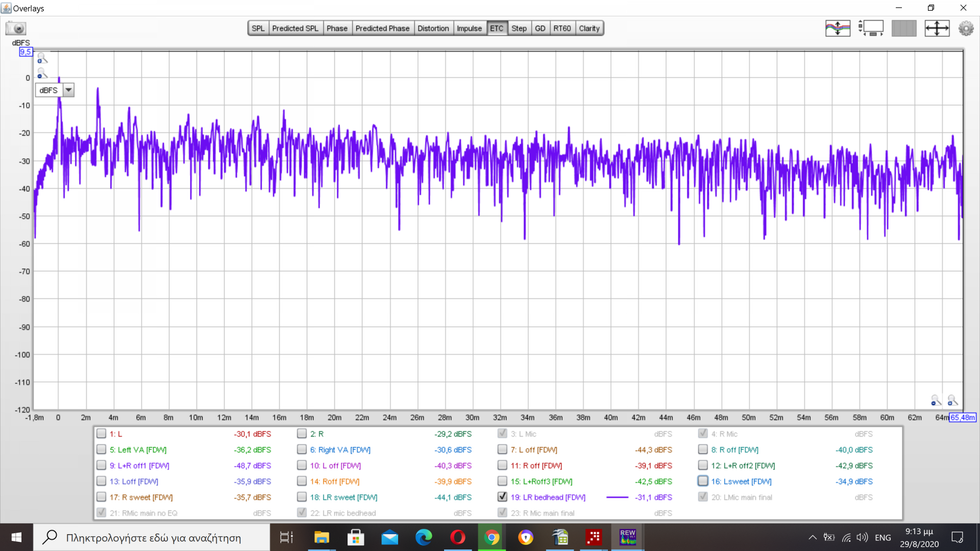Zoom in vertically with the magnifier plus icon
This screenshot has width=980, height=551.
pyautogui.click(x=42, y=58)
